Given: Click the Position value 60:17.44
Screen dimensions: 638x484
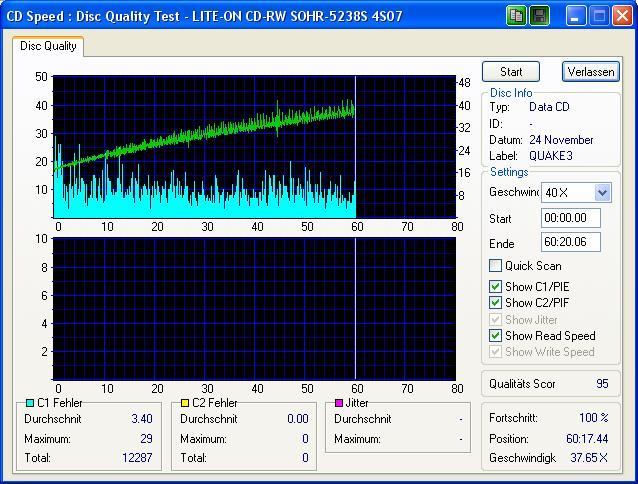Looking at the screenshot, I should (587, 439).
